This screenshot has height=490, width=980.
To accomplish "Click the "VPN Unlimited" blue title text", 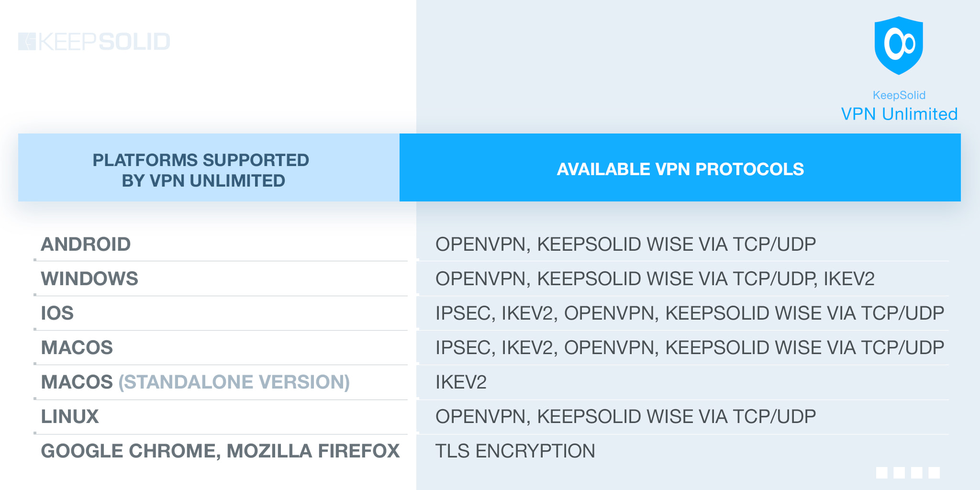I will (899, 114).
